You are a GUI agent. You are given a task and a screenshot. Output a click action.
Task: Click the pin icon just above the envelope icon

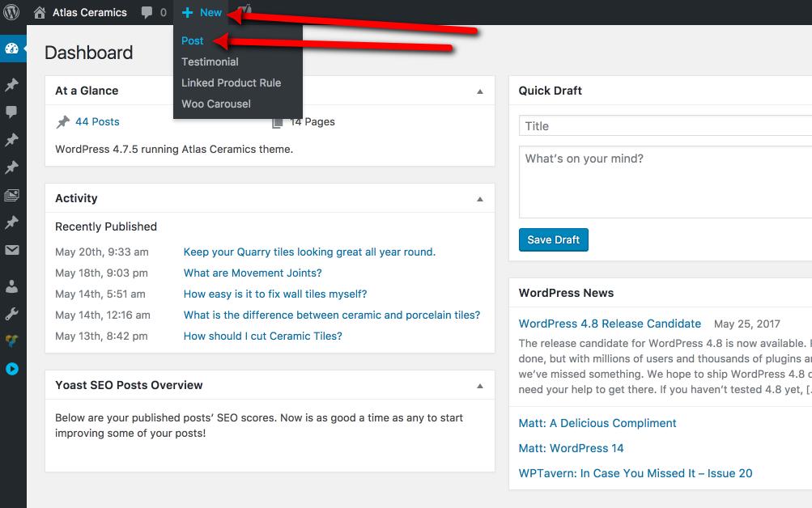(x=12, y=222)
